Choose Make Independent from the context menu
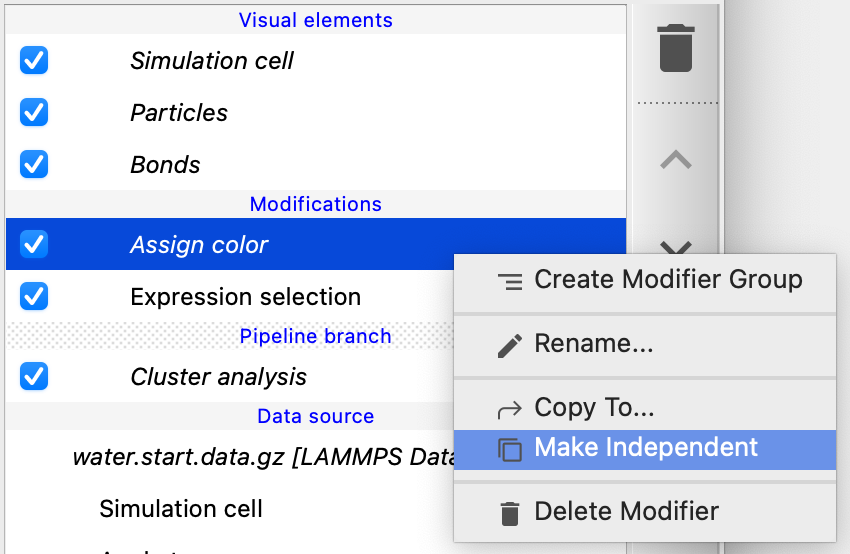This screenshot has width=850, height=554. pos(646,448)
